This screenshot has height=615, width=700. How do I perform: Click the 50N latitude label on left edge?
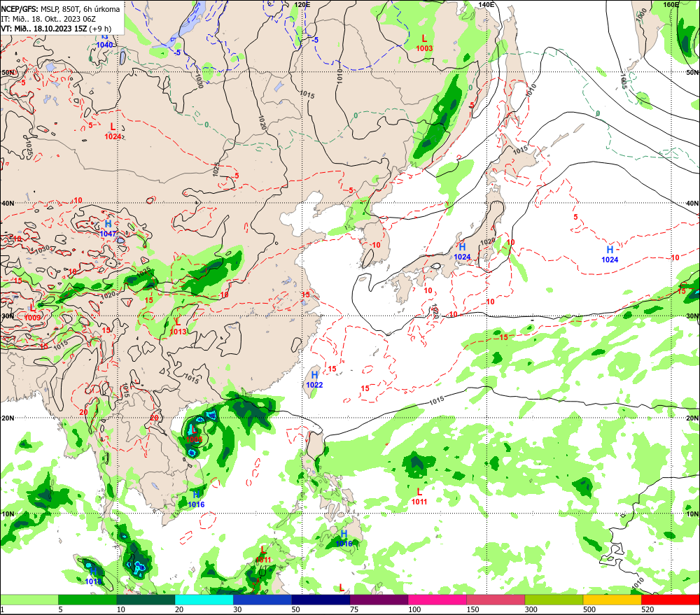coord(8,72)
